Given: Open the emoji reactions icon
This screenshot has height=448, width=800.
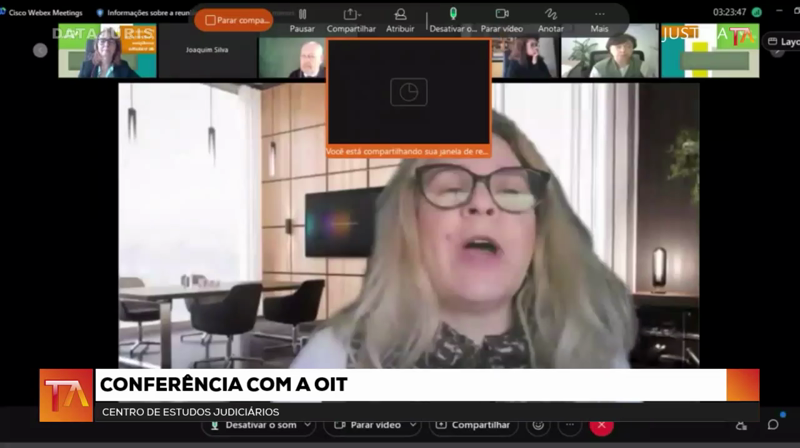Looking at the screenshot, I should click(x=539, y=425).
